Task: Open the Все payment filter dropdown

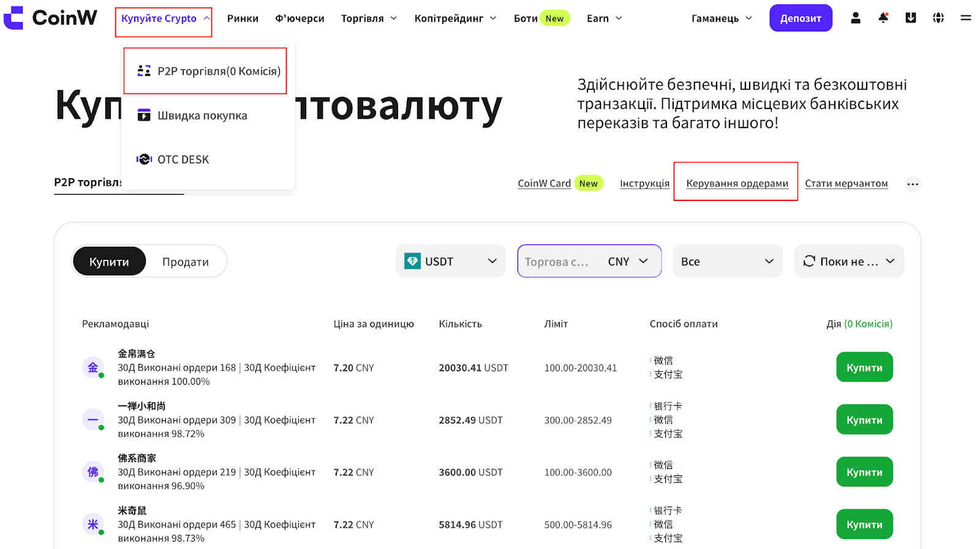Action: click(728, 262)
